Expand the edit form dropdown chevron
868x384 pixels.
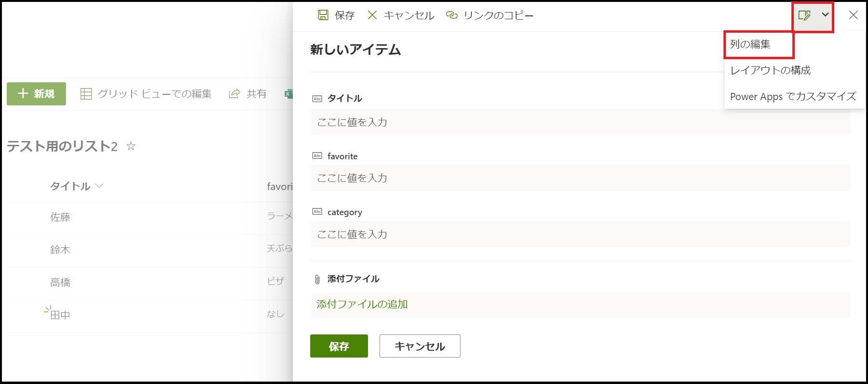tap(825, 15)
